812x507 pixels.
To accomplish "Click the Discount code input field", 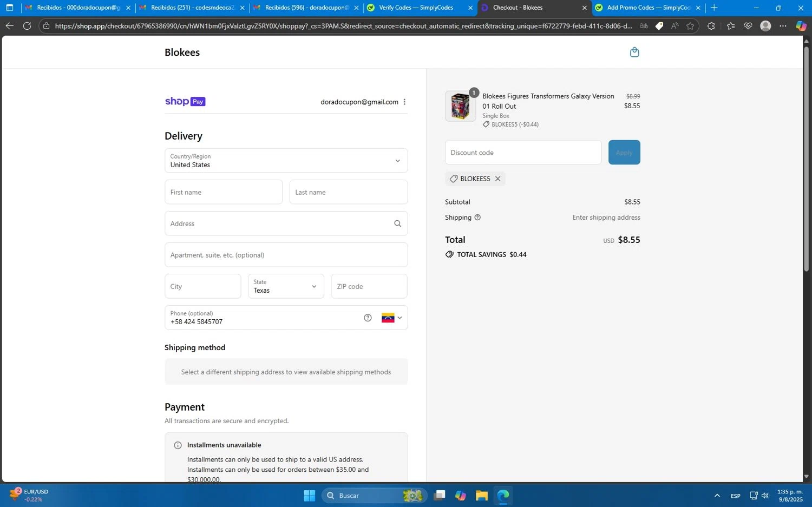I will point(523,153).
